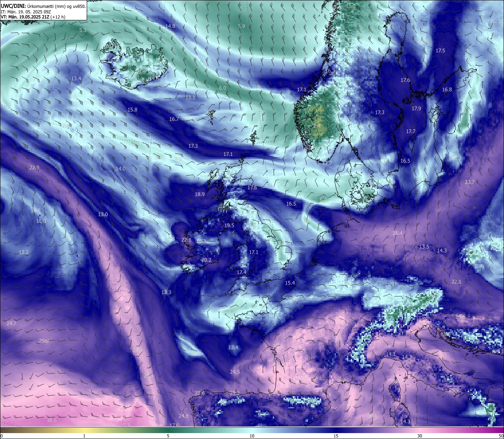Click the 17.7 value label
Image resolution: width=504 pixels, height=439 pixels.
coord(411,131)
